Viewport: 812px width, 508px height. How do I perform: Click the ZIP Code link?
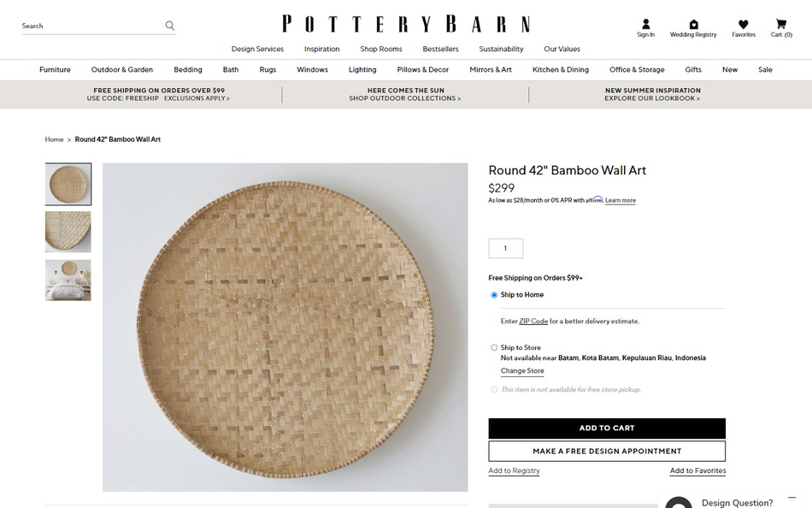533,322
